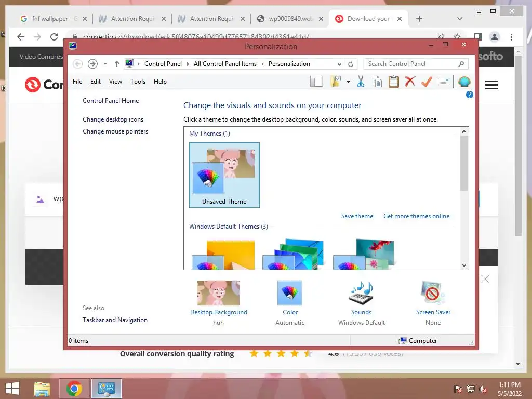This screenshot has height=399, width=532.
Task: Click the folder options toolbar icon
Action: pyautogui.click(x=336, y=82)
